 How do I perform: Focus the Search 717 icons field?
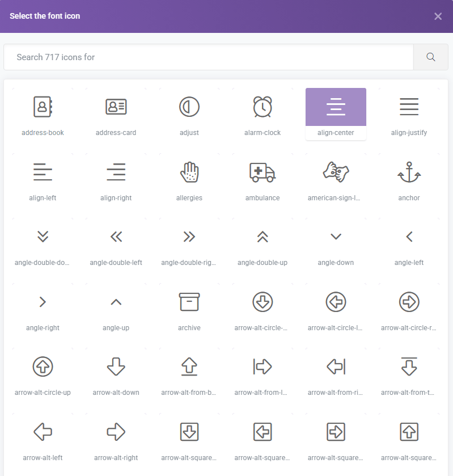click(x=209, y=57)
